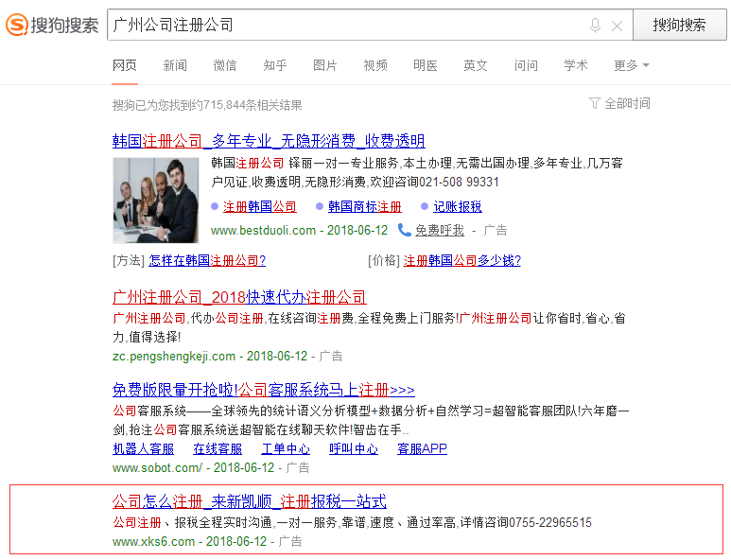Viewport: 731px width, 560px height.
Task: Click the filter funnel icon by 全部时间
Action: coord(594,103)
